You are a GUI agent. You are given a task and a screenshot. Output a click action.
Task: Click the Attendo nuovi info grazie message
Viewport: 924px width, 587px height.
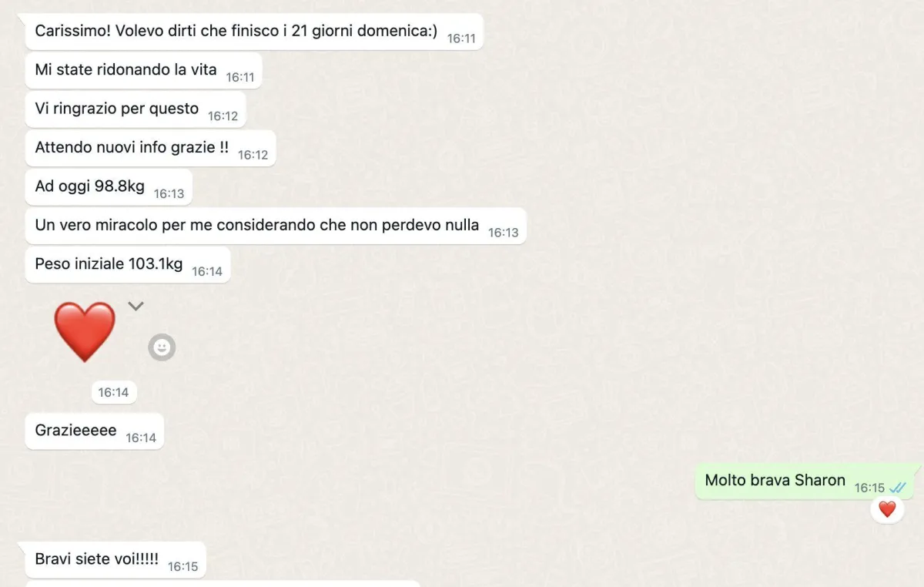150,148
